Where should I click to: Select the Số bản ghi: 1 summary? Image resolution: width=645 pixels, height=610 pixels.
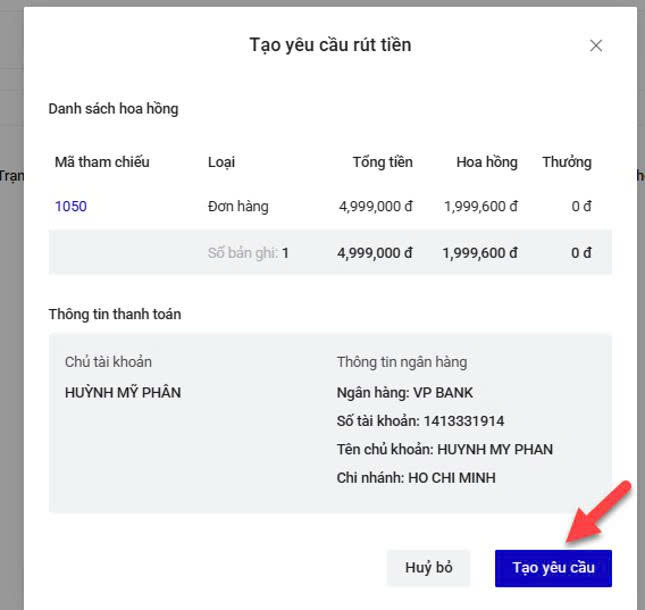(248, 253)
